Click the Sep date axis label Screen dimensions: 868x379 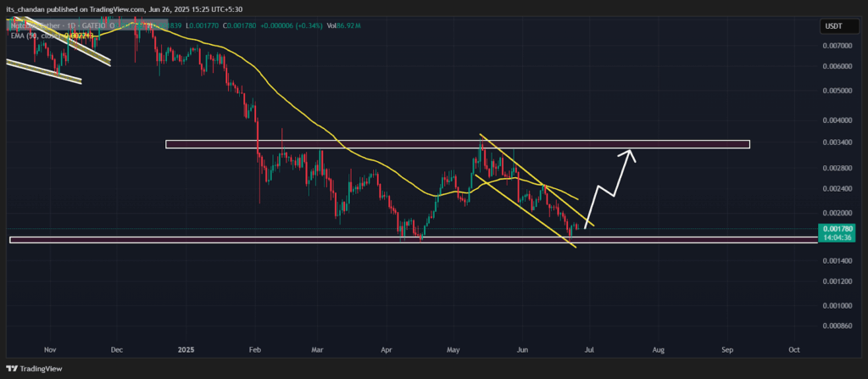point(727,350)
